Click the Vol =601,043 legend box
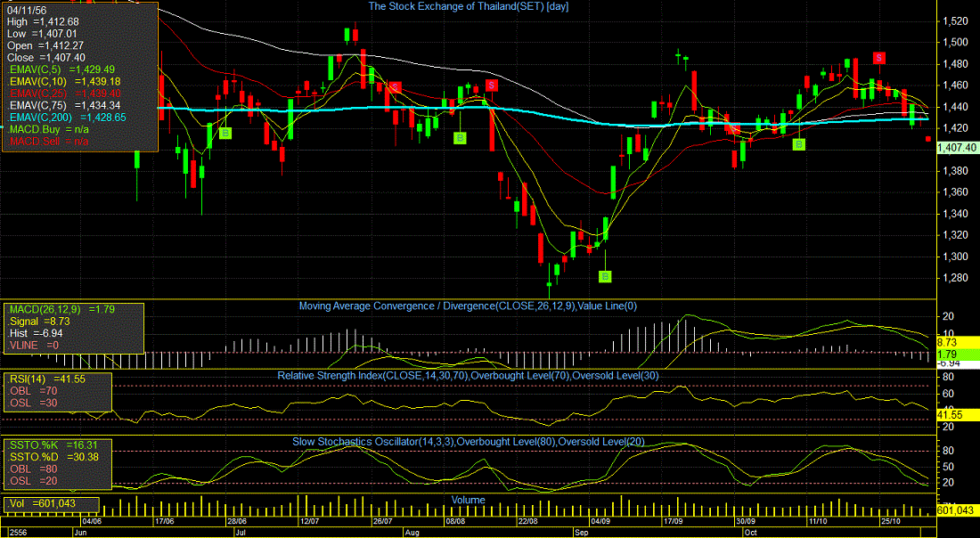Screen dimensions: 980x538 [52, 503]
